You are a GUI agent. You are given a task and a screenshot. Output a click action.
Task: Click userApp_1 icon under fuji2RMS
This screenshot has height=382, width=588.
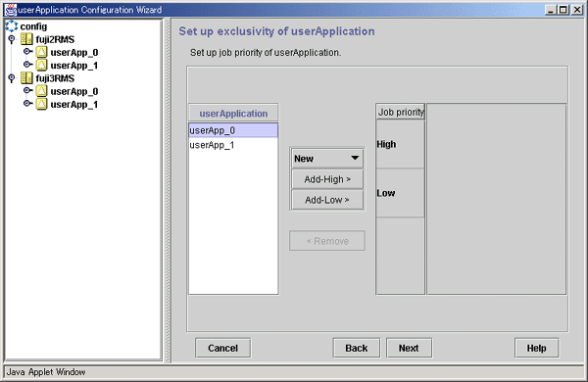pos(41,66)
